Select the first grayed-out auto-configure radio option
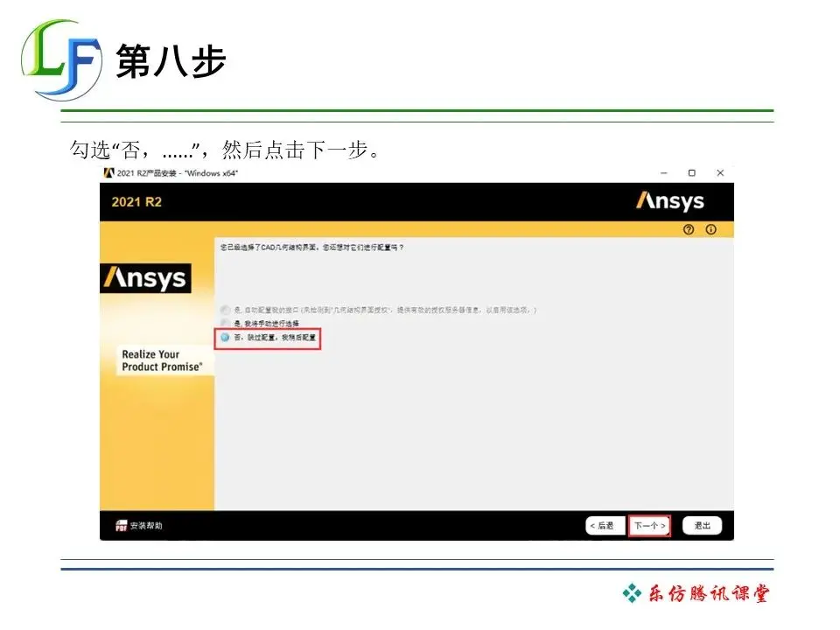The image size is (840, 630). (225, 310)
